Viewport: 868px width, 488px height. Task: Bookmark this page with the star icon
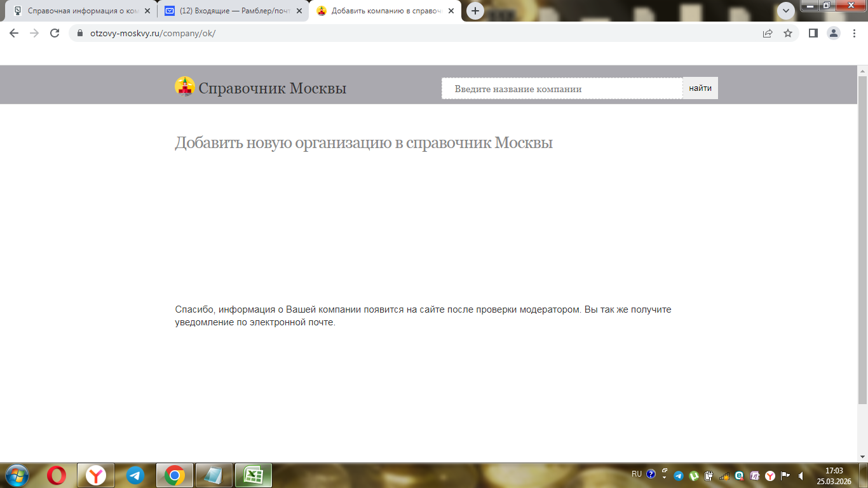pyautogui.click(x=788, y=33)
